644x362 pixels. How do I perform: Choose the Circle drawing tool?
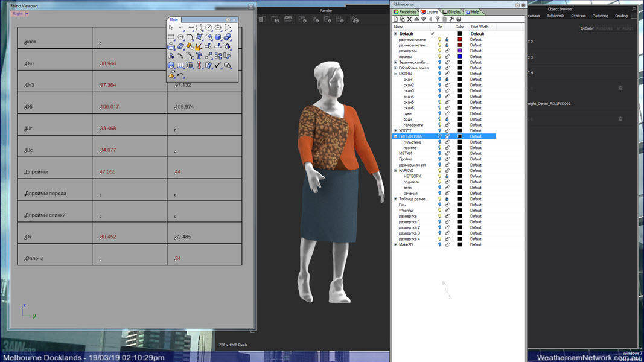pos(208,28)
